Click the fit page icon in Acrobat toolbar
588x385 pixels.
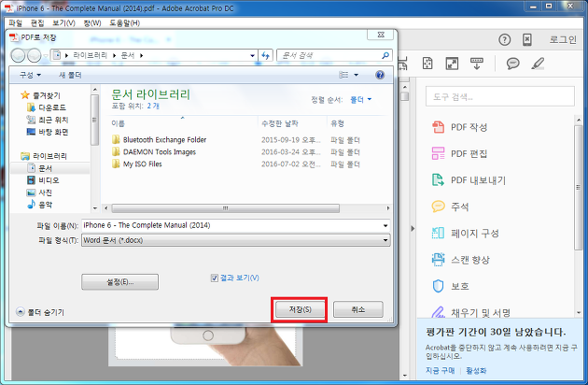coord(427,64)
